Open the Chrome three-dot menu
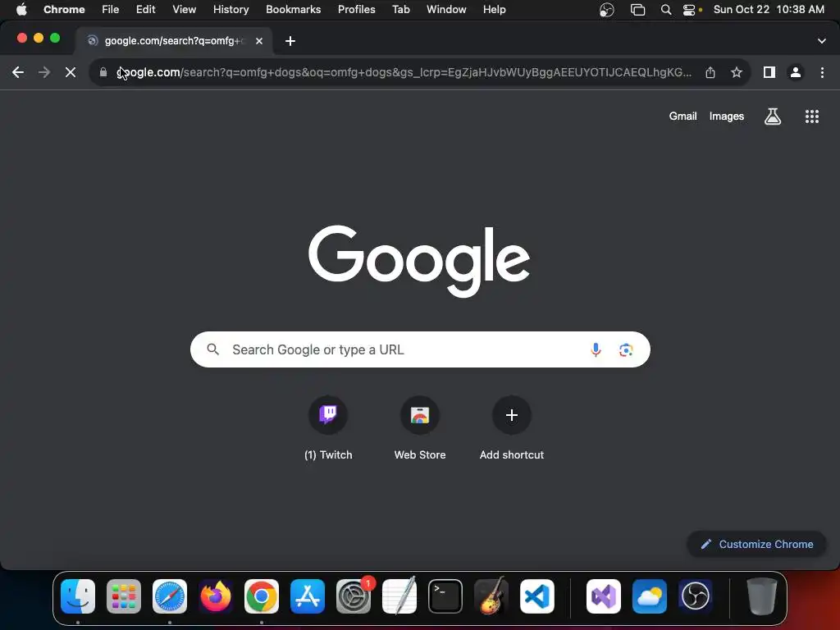Viewport: 840px width, 630px height. point(822,72)
